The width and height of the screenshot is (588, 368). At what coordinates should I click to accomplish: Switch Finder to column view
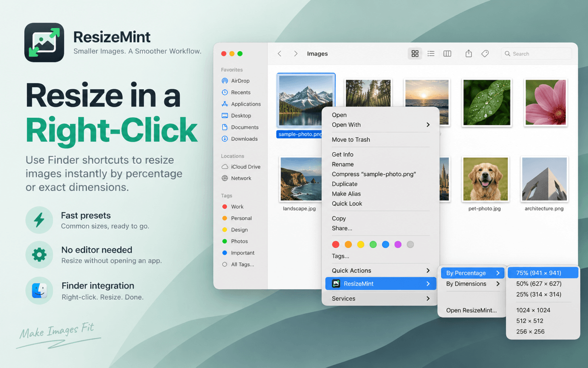[447, 54]
